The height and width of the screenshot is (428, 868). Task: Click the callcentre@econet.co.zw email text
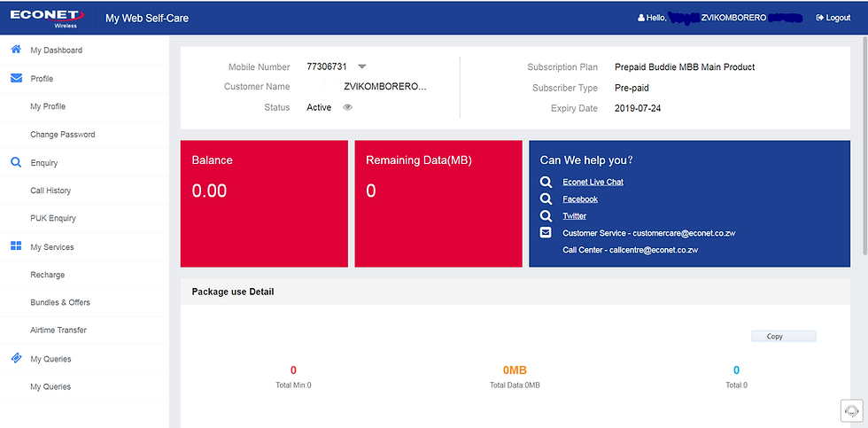pyautogui.click(x=654, y=250)
